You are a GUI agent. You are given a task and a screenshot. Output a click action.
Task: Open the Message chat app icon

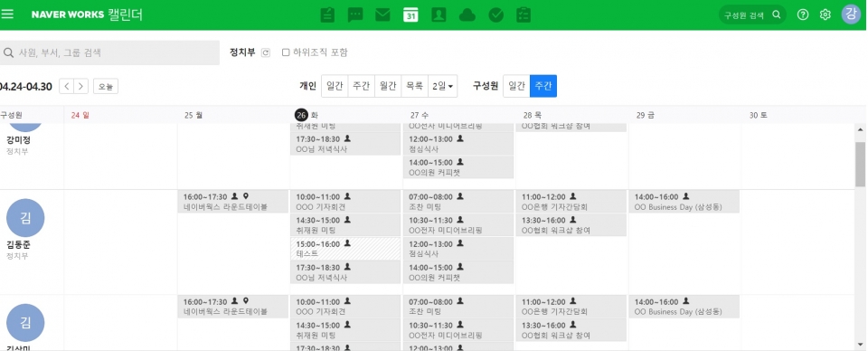tap(355, 15)
